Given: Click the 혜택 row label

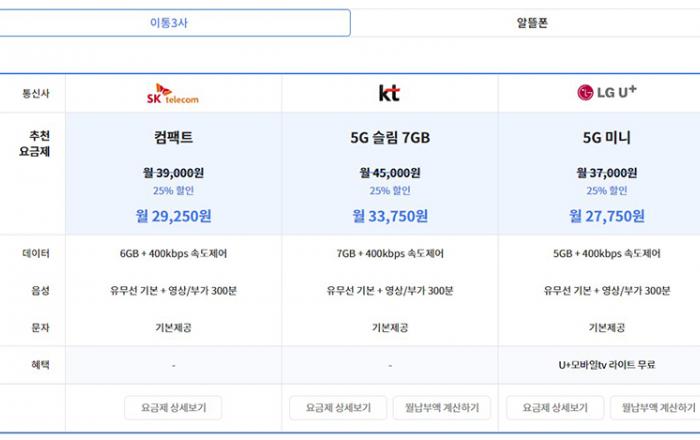Looking at the screenshot, I should click(x=36, y=365).
